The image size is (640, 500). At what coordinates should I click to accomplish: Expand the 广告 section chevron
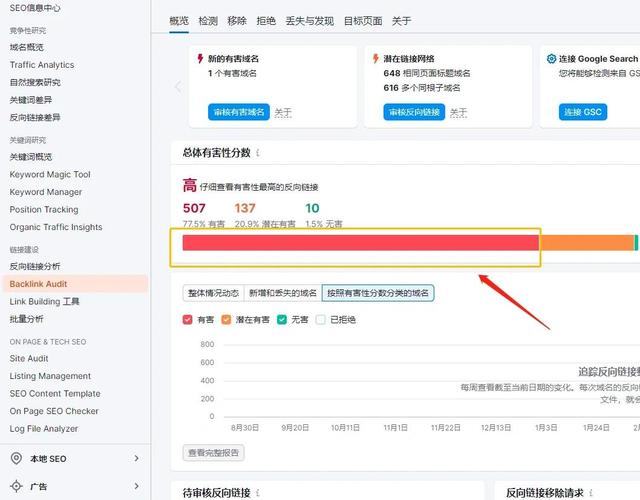tap(136, 486)
